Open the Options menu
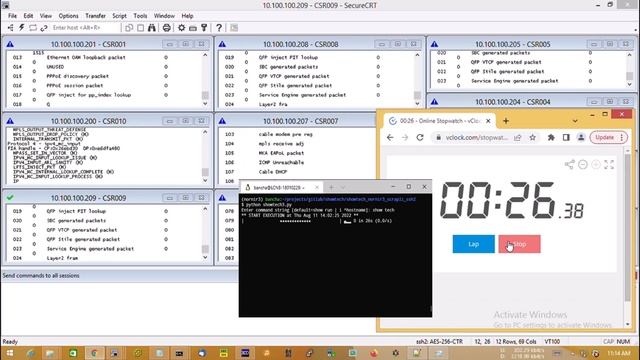The width and height of the screenshot is (640, 360). [68, 16]
